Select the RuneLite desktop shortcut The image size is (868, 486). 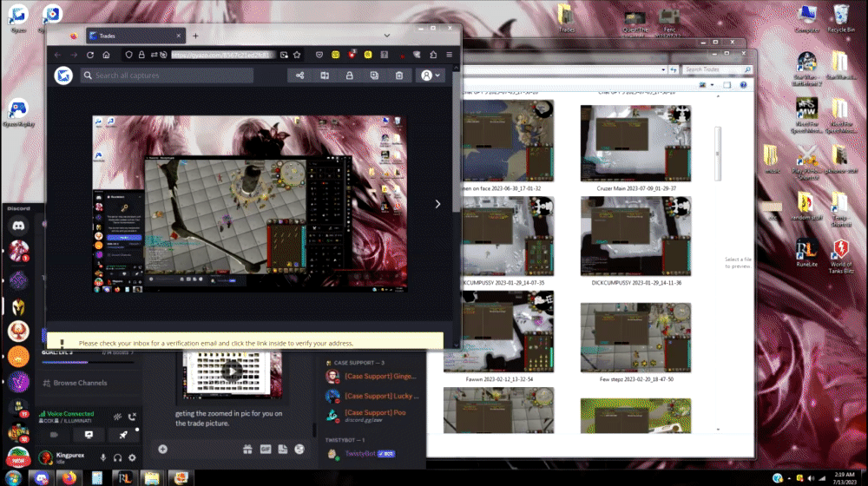point(806,253)
